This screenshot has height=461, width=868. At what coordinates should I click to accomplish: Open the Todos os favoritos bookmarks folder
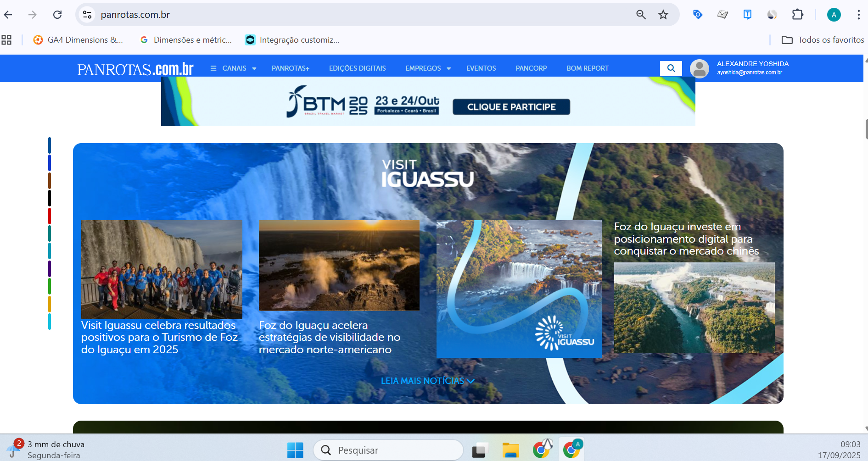(x=823, y=40)
